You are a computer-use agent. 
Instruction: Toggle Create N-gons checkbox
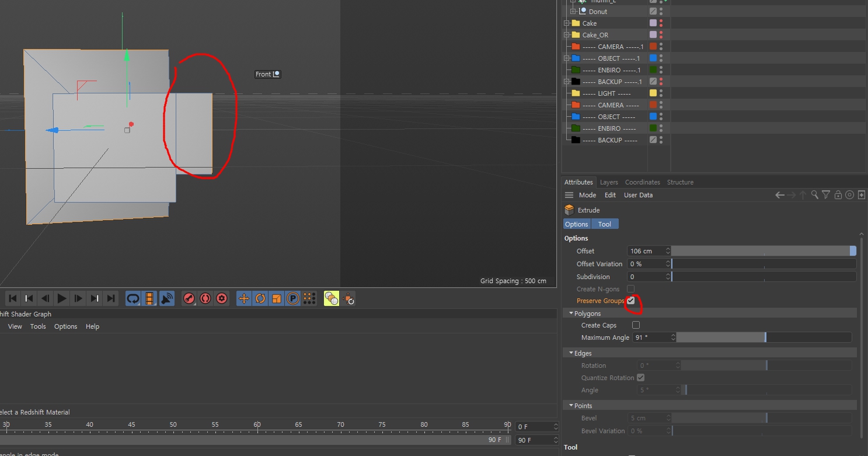(630, 289)
